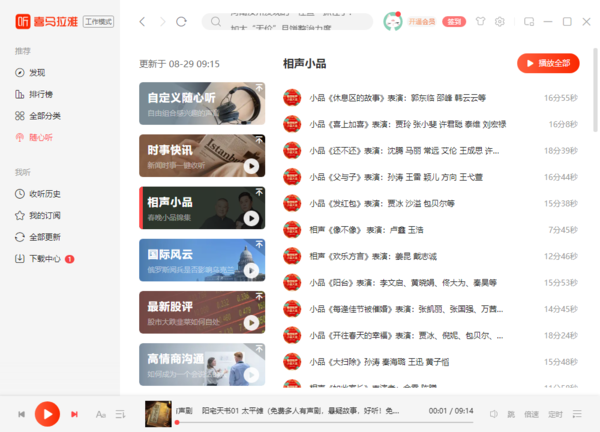Open the playlist queue icon
The image size is (600, 432).
point(577,414)
